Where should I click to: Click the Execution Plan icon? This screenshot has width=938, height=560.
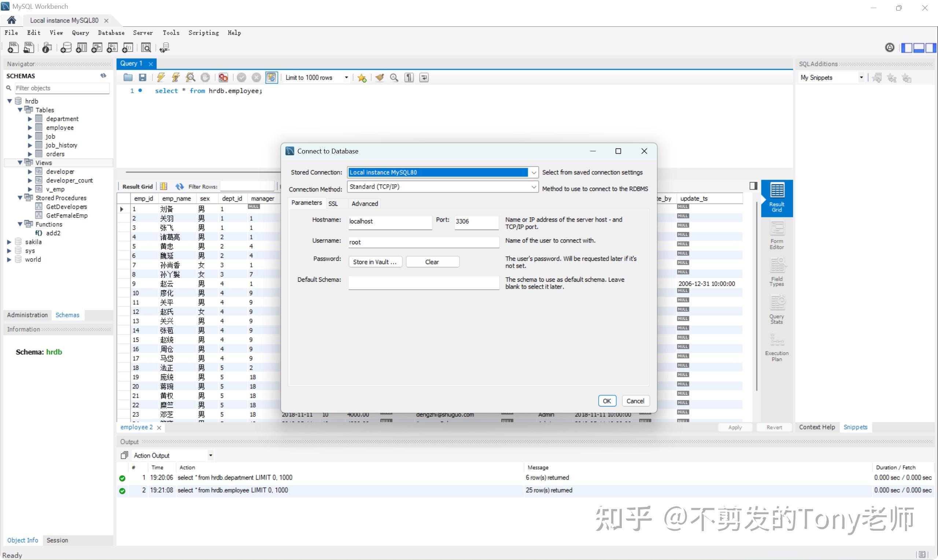click(776, 348)
